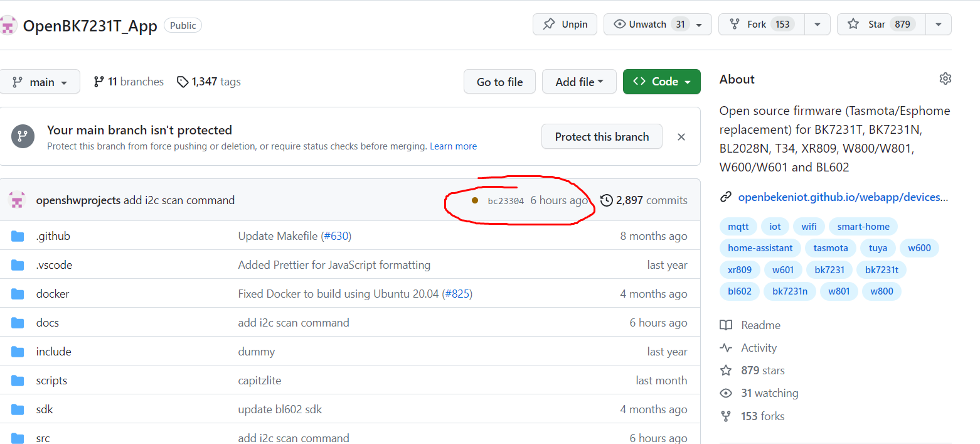Click Protect this branch button
The width and height of the screenshot is (980, 444).
click(602, 136)
